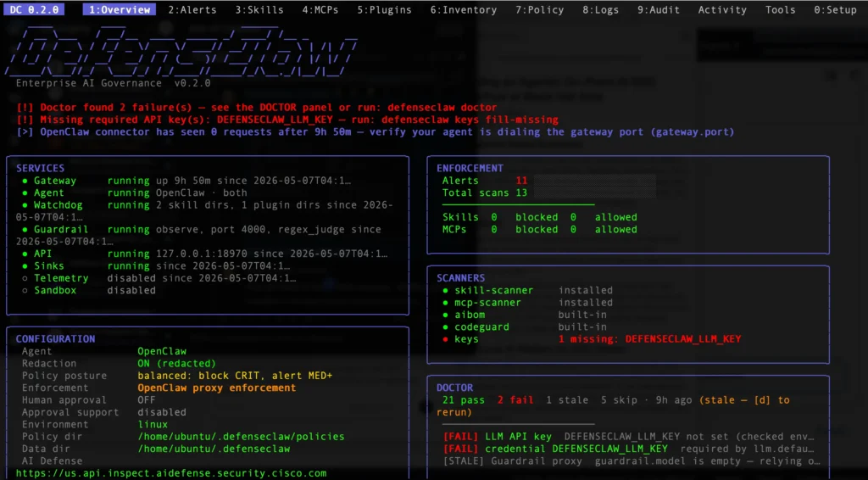Click the green dot beside skill-scanner
Screen dimensions: 868x480
pos(446,290)
